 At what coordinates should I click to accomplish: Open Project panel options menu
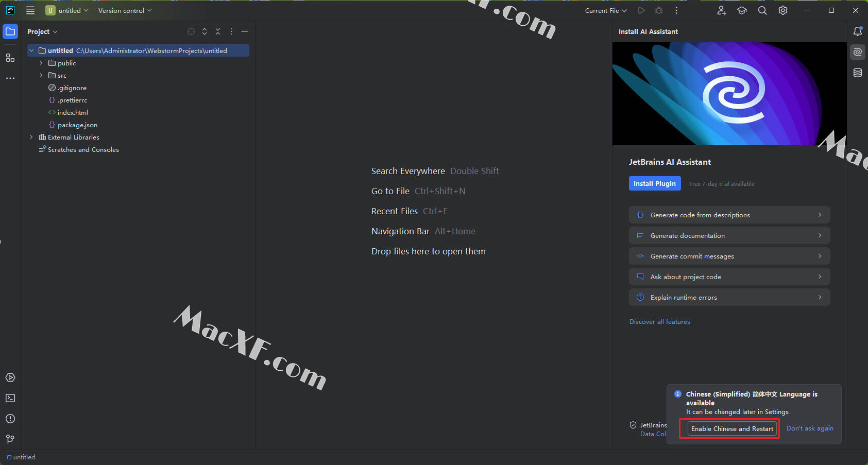coord(231,31)
